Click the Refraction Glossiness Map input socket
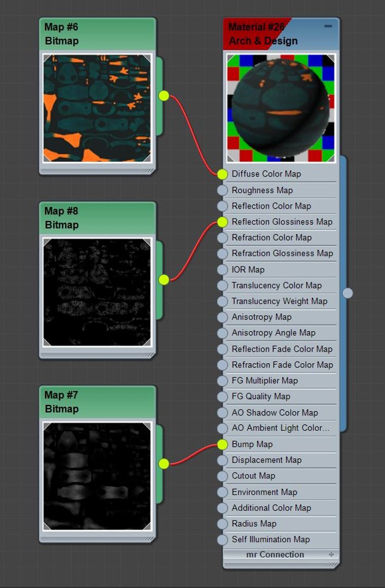Screen dimensions: 385x588 tap(222, 254)
